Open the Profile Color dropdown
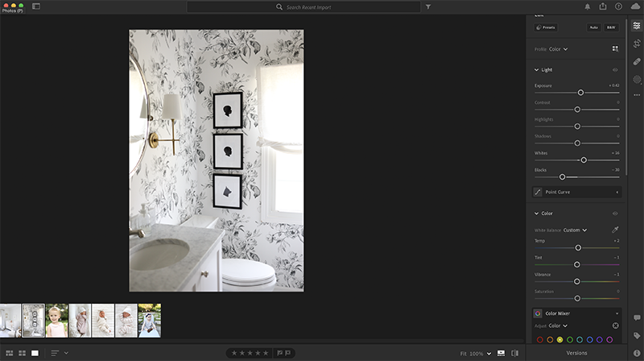 click(558, 49)
